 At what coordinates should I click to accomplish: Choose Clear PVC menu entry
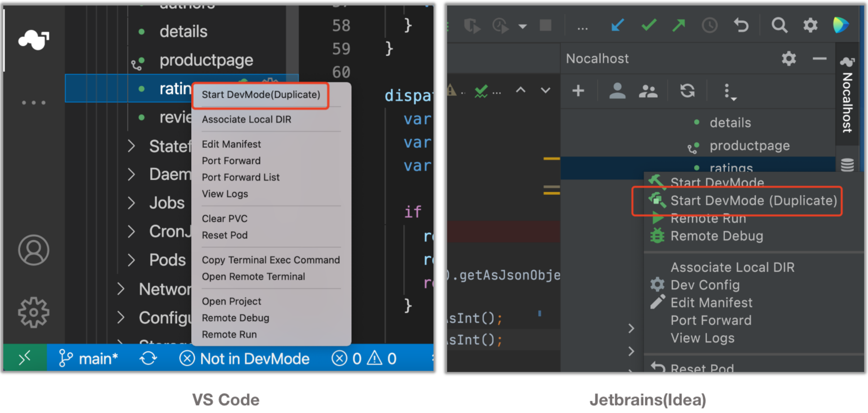click(x=224, y=219)
